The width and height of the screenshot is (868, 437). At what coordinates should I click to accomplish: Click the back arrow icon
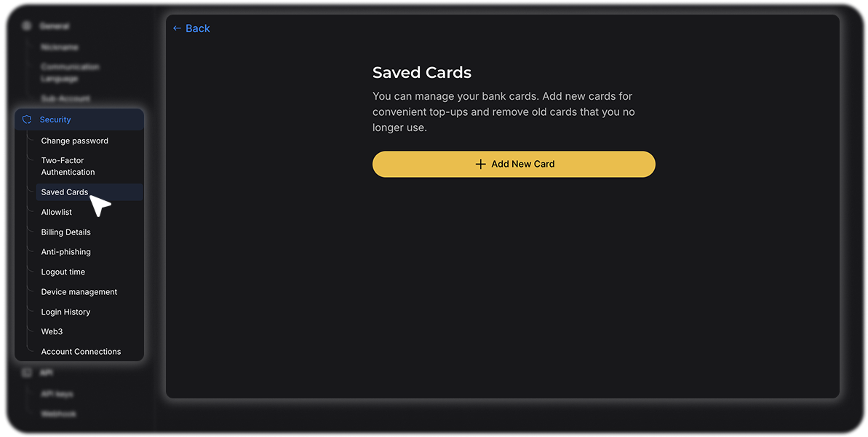coord(177,28)
